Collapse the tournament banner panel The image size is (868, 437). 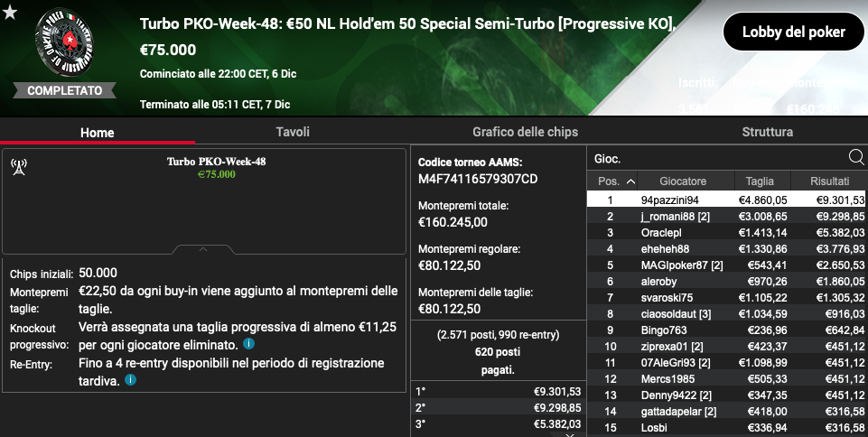pos(203,249)
